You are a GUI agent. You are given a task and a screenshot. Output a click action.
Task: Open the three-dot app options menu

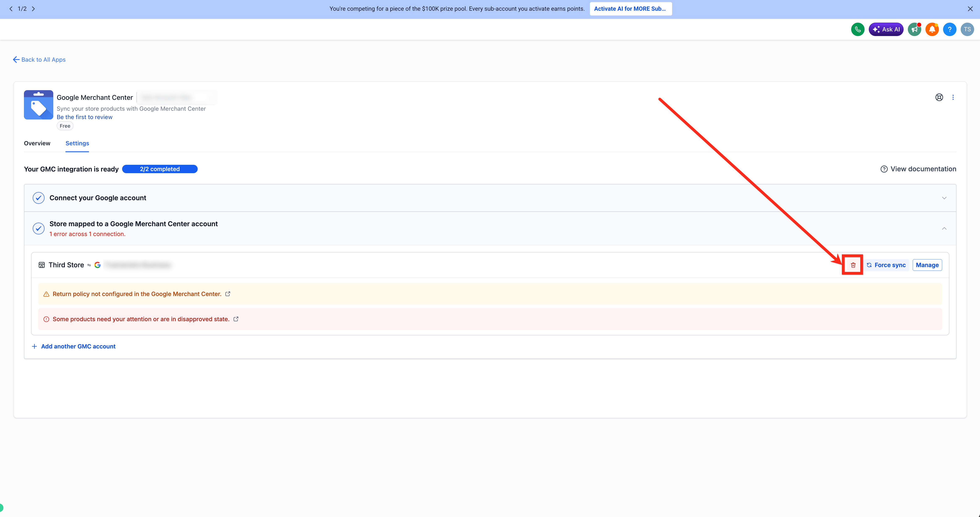click(953, 97)
